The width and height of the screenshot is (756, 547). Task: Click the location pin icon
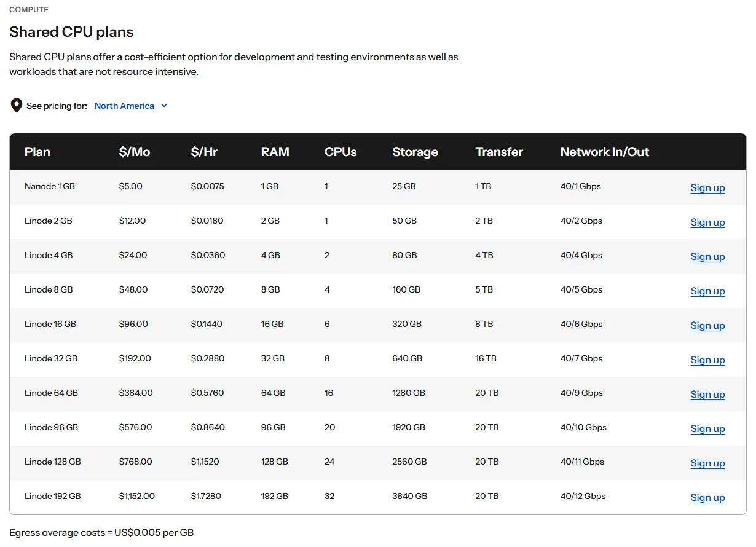(17, 106)
